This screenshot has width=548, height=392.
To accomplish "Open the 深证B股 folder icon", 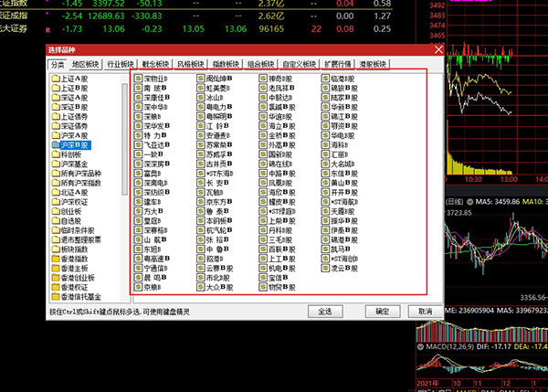I will pos(56,107).
